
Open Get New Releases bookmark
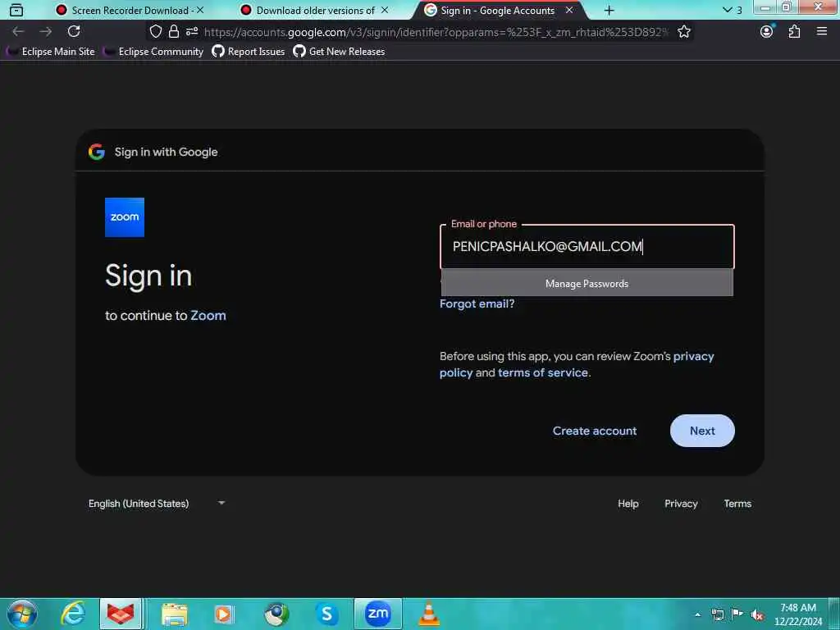tap(339, 52)
